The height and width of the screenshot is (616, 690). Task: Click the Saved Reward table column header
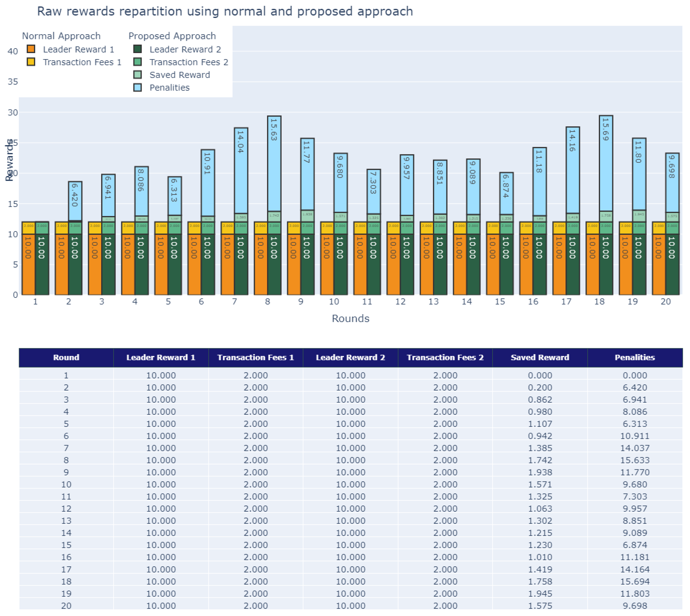pyautogui.click(x=540, y=358)
